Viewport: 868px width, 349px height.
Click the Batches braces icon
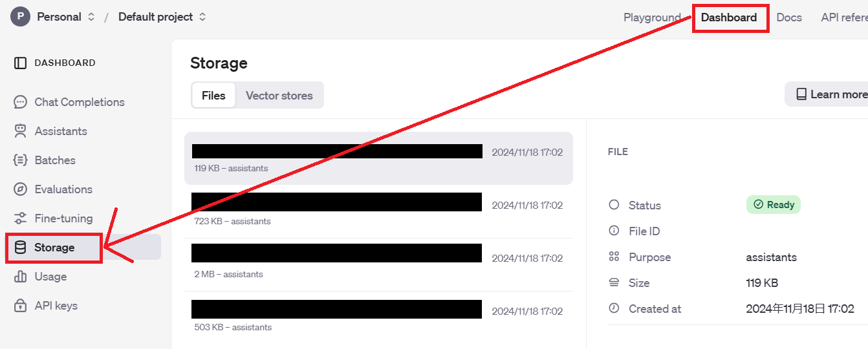21,160
